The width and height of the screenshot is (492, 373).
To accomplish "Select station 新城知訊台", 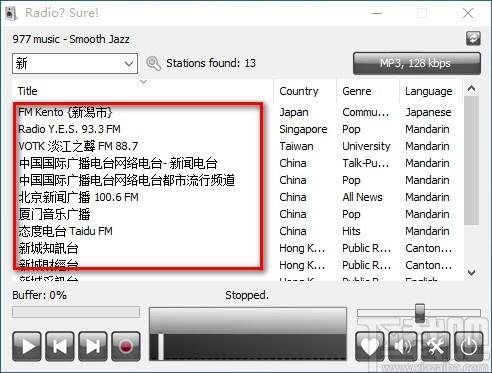I will tap(49, 248).
